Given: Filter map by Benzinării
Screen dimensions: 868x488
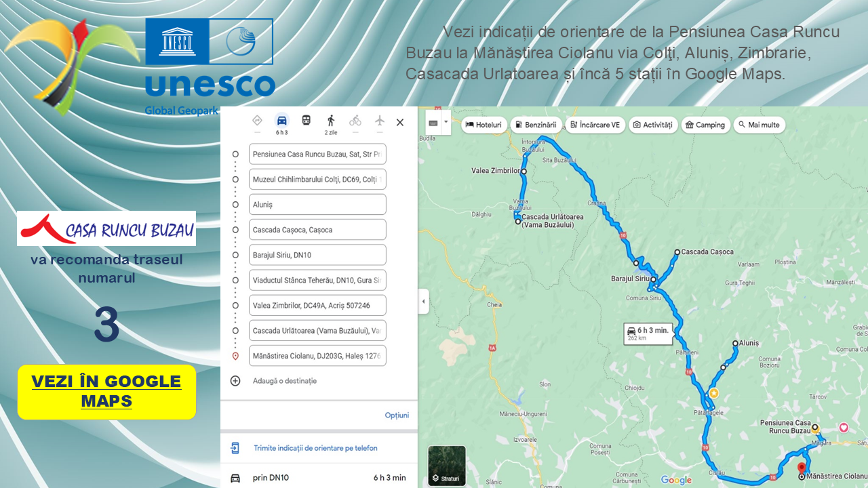Looking at the screenshot, I should point(536,125).
